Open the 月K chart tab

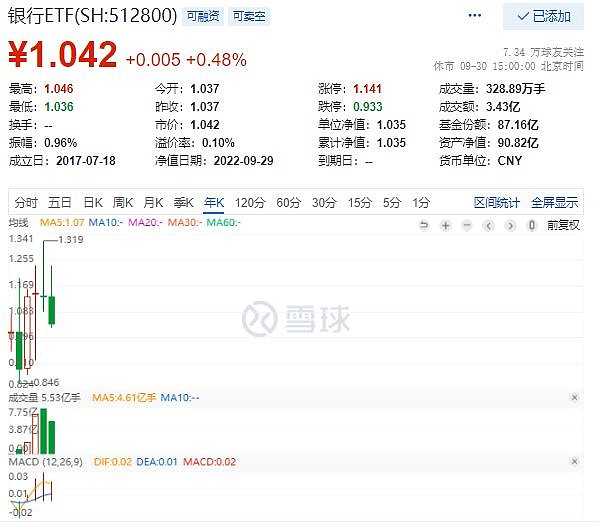coord(153,202)
